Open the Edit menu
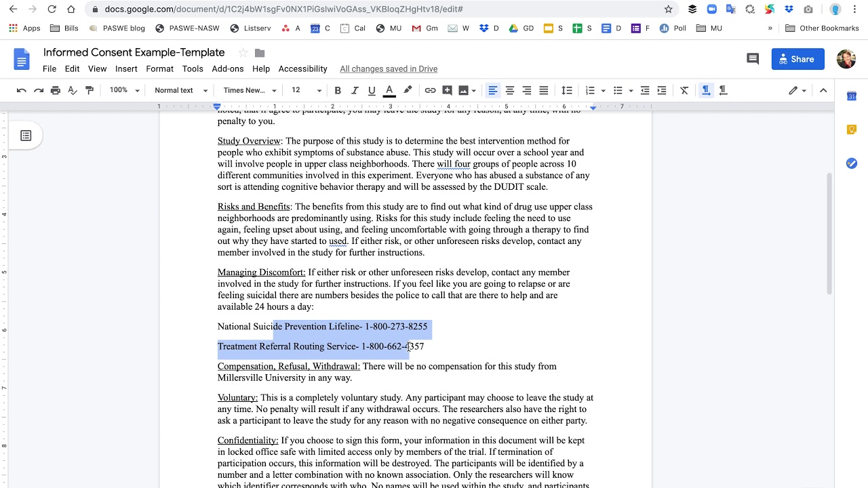This screenshot has height=488, width=868. 72,68
